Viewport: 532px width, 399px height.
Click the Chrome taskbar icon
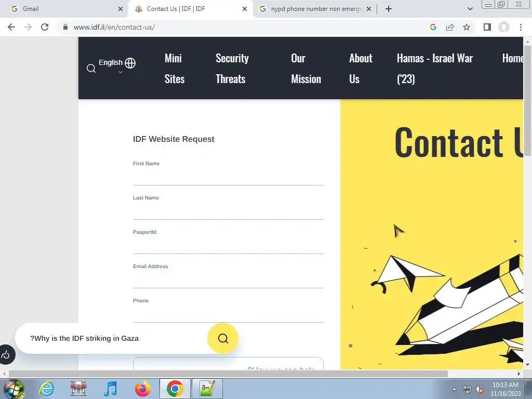click(x=175, y=389)
